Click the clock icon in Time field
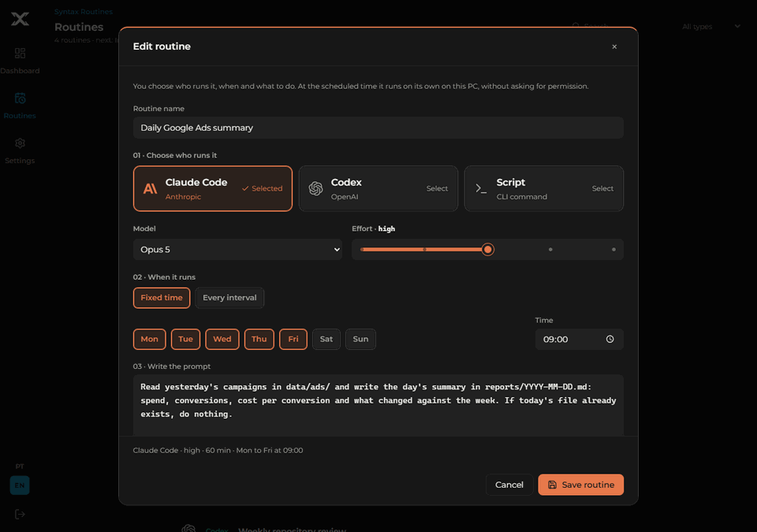 [x=610, y=340]
